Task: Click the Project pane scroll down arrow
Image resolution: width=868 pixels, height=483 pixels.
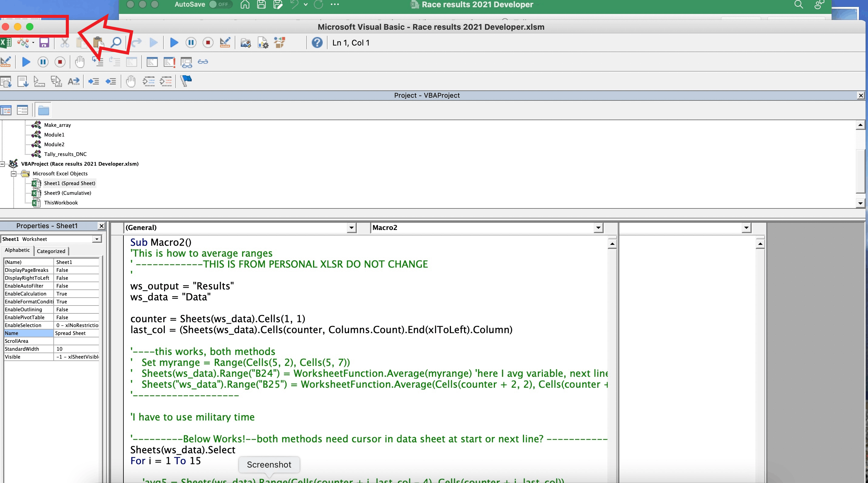Action: (x=860, y=203)
